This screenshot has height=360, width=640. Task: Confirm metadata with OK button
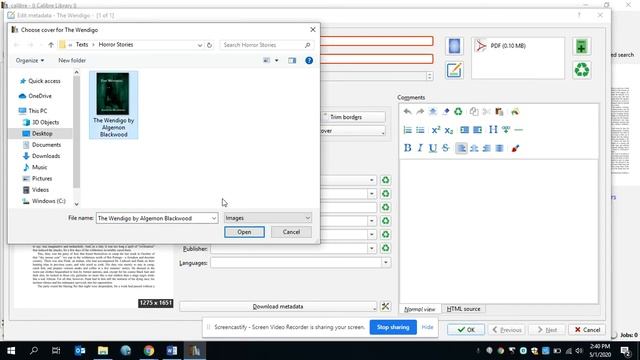coord(466,329)
